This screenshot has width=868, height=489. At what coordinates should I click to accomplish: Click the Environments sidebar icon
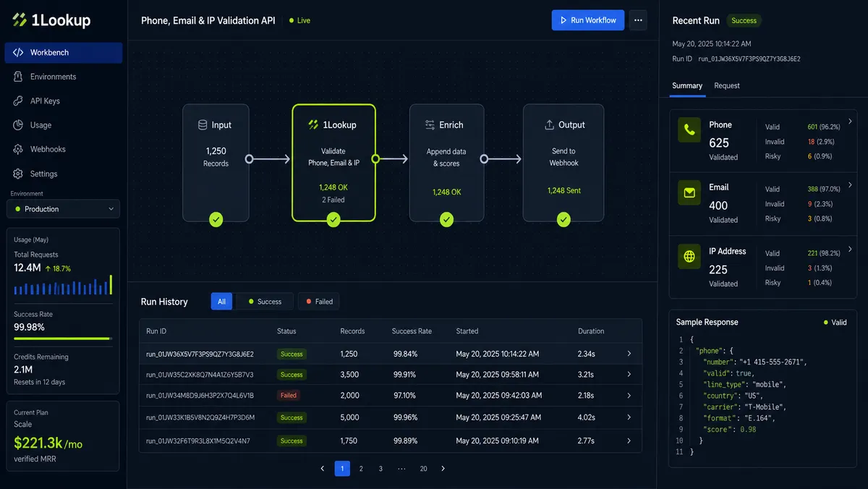[18, 77]
